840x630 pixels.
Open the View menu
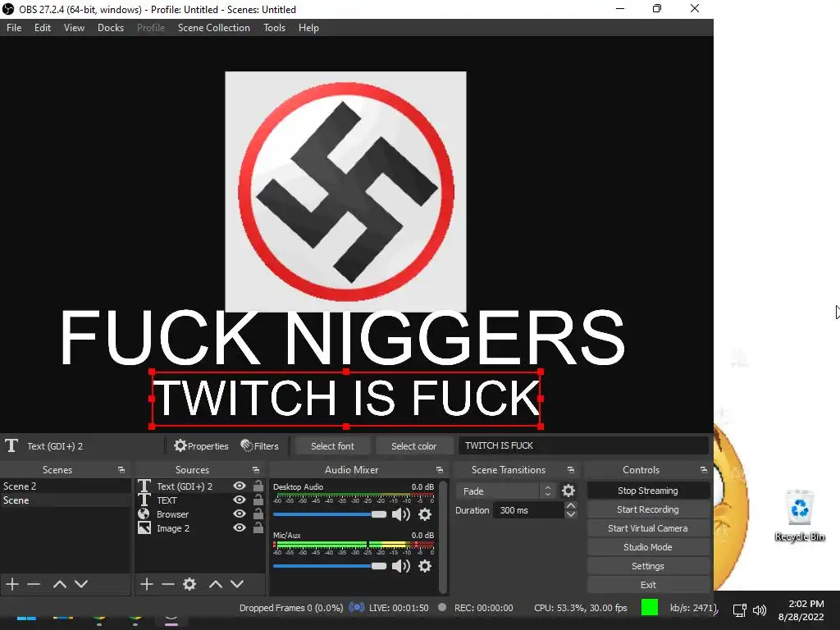pos(74,28)
